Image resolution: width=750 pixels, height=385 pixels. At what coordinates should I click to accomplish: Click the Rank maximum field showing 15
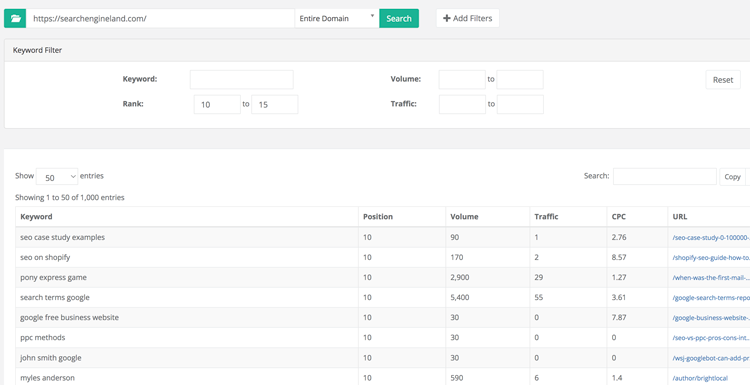click(275, 104)
